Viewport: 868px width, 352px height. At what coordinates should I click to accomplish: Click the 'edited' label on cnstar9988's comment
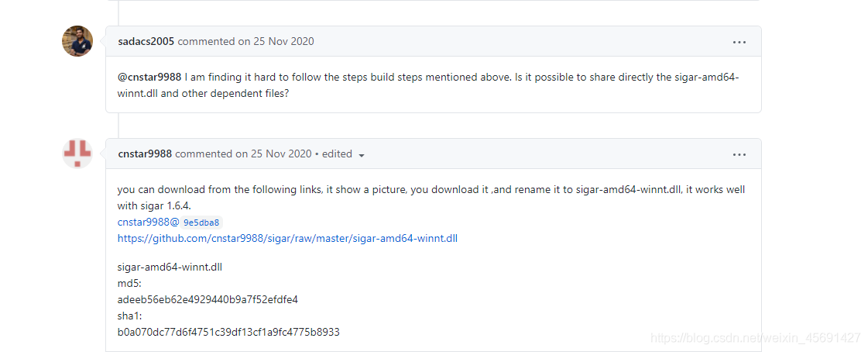(337, 154)
